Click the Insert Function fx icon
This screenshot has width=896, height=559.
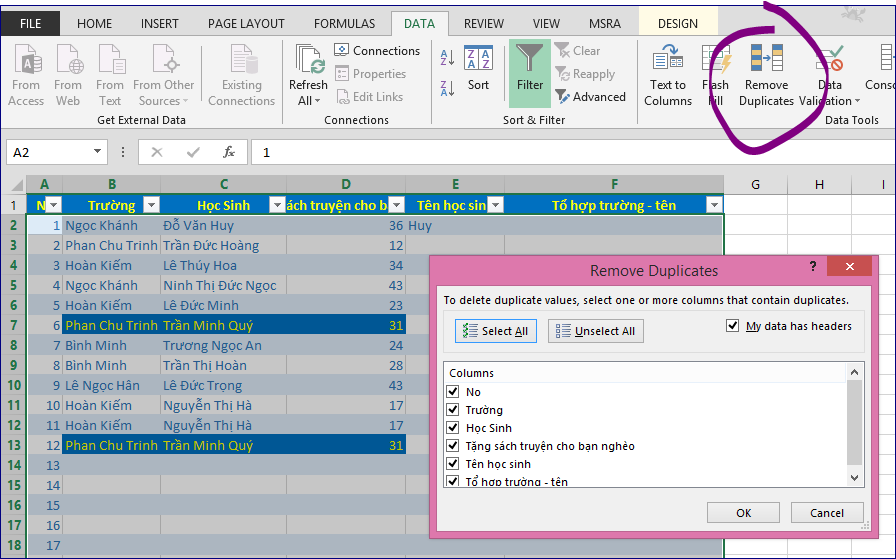[x=229, y=152]
